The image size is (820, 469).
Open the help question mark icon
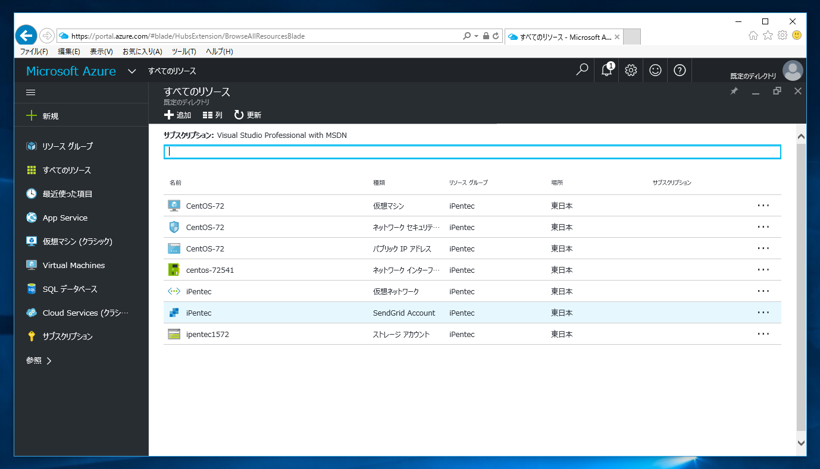click(x=680, y=71)
